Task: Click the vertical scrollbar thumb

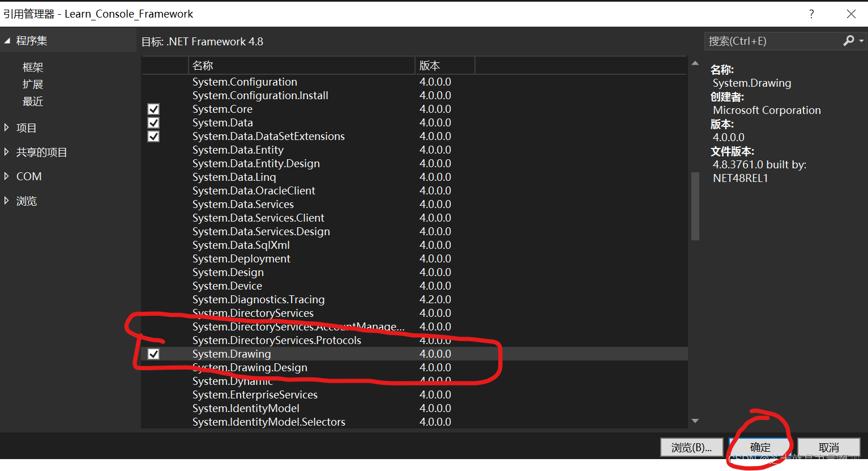Action: tap(695, 206)
